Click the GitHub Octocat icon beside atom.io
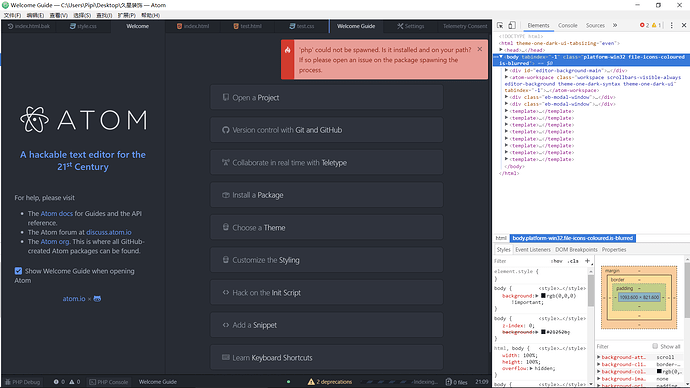Screen dimensions: 690x388 (97, 299)
